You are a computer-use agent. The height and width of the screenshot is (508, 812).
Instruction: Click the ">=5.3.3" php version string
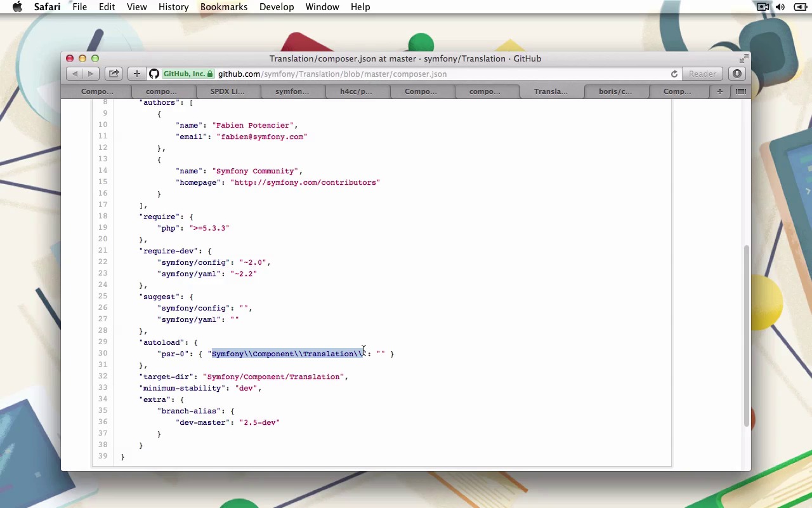click(209, 228)
